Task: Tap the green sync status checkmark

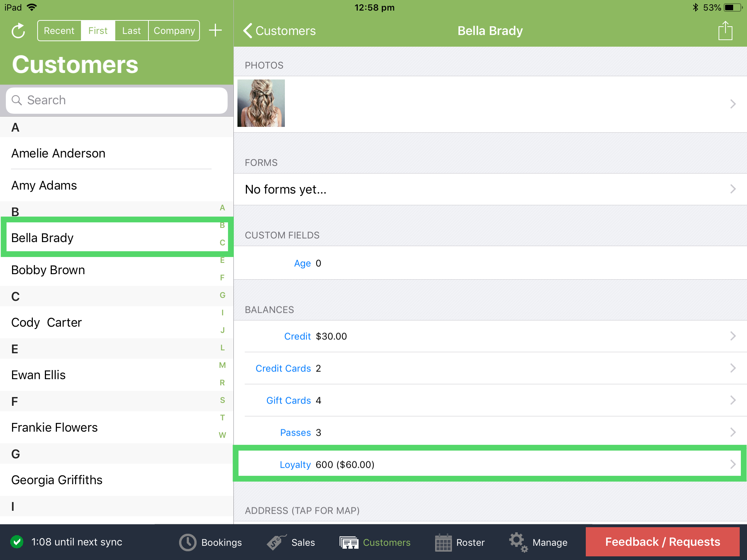Action: coord(17,542)
